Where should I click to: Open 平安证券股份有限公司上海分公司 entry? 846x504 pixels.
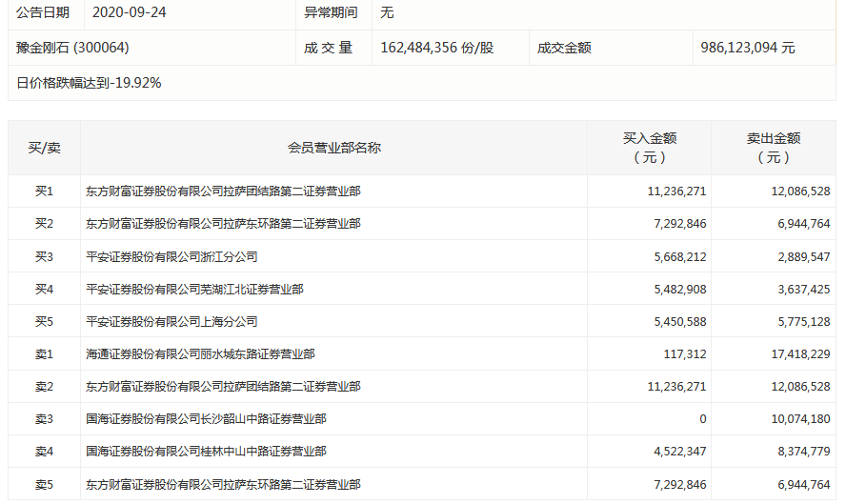coord(171,321)
